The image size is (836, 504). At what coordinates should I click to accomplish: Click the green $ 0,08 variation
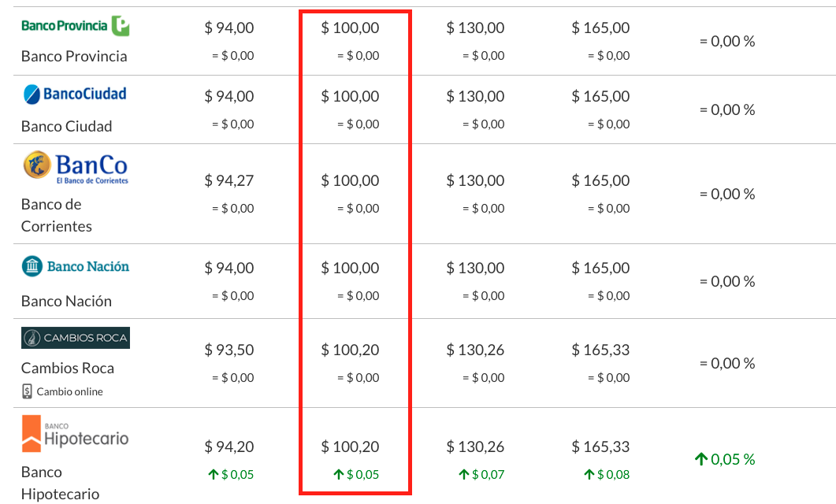(x=607, y=474)
